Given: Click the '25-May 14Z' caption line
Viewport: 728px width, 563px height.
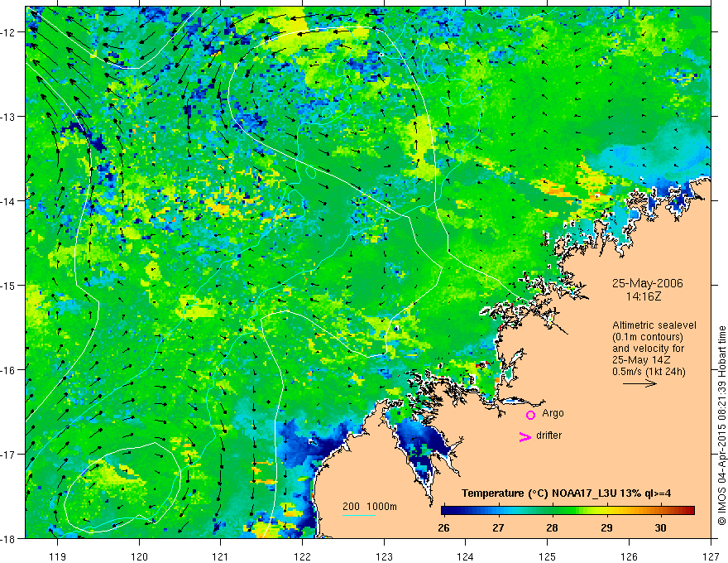Looking at the screenshot, I should tap(641, 360).
